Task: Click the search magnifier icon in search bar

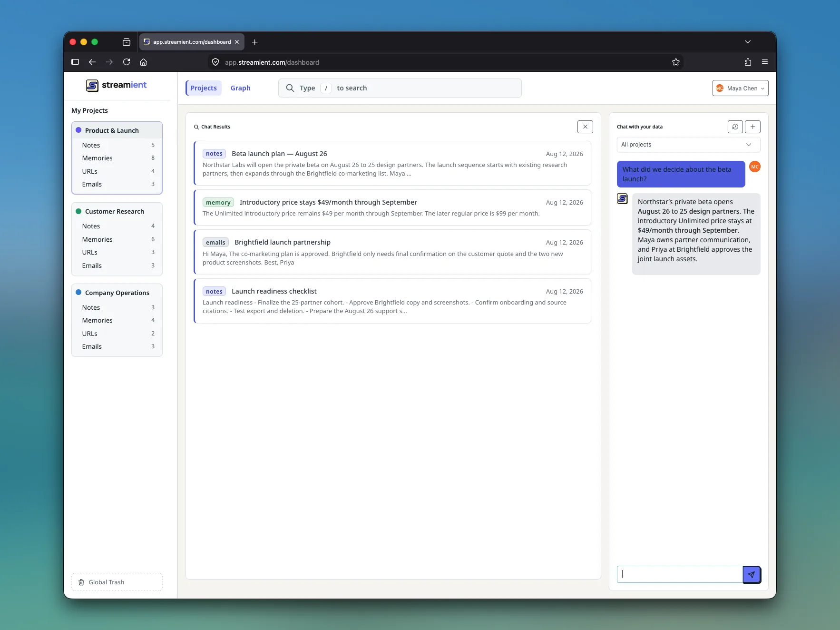Action: (x=290, y=88)
